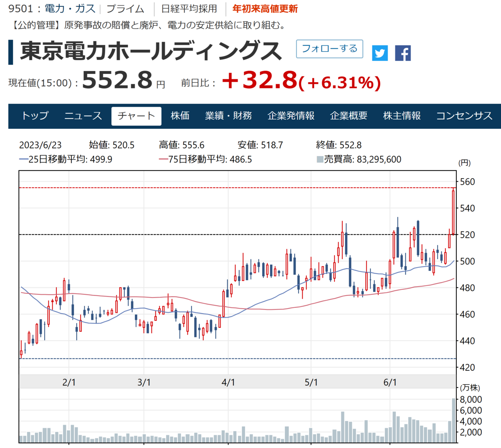Share the stock page on Twitter
501x448 pixels.
pyautogui.click(x=380, y=53)
